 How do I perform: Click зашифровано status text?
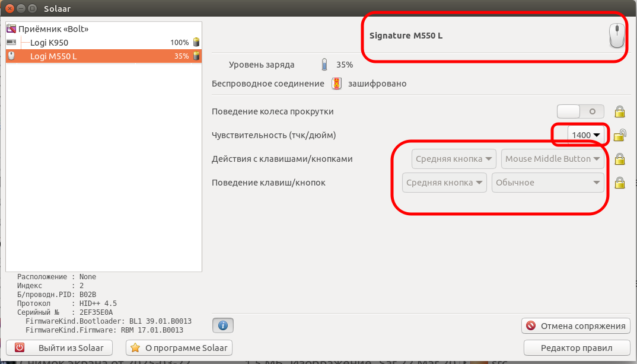click(377, 84)
